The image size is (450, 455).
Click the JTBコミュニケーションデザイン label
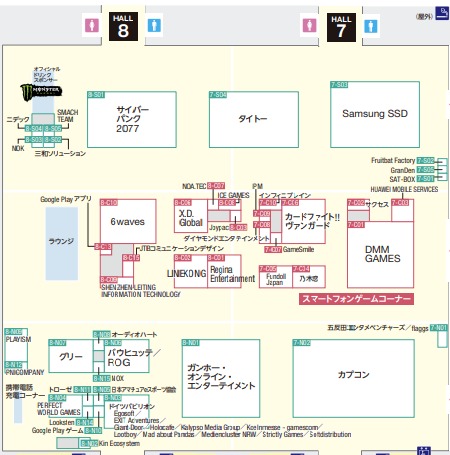pyautogui.click(x=182, y=248)
